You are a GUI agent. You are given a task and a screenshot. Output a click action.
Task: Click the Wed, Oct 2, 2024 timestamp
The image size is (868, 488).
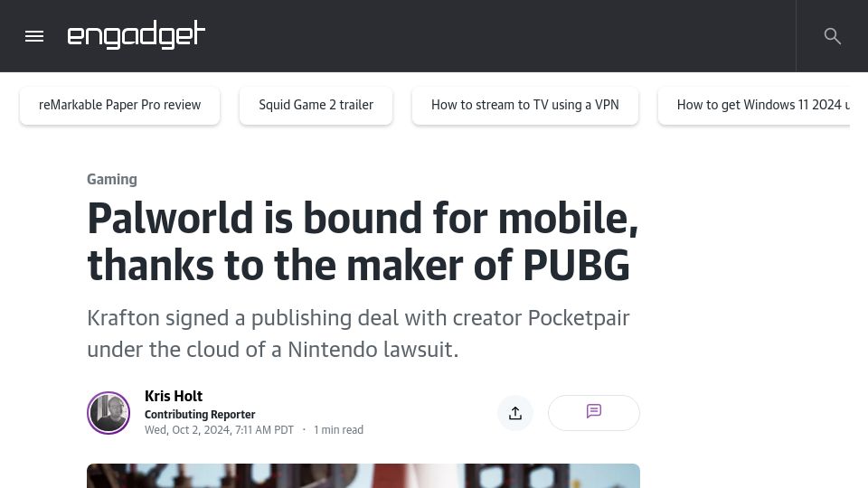[219, 430]
